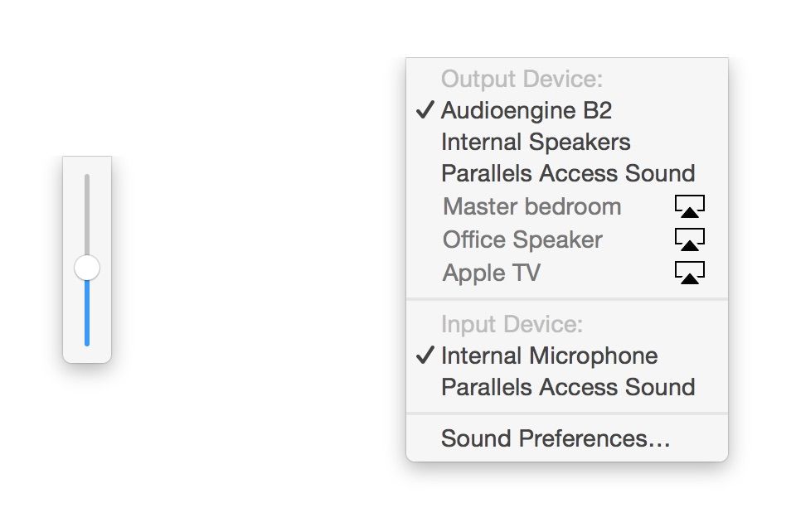Select Internal Microphone as input
791x532 pixels.
550,355
